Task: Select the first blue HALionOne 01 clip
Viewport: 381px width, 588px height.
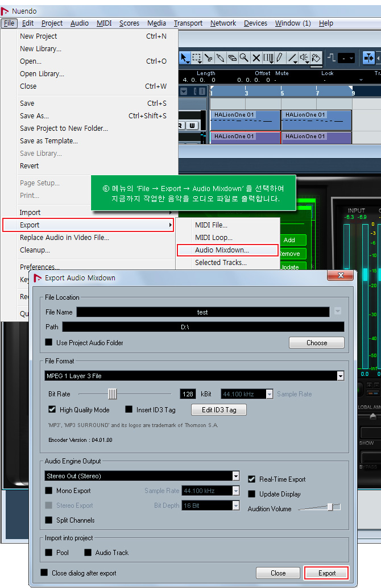Action: click(x=245, y=120)
